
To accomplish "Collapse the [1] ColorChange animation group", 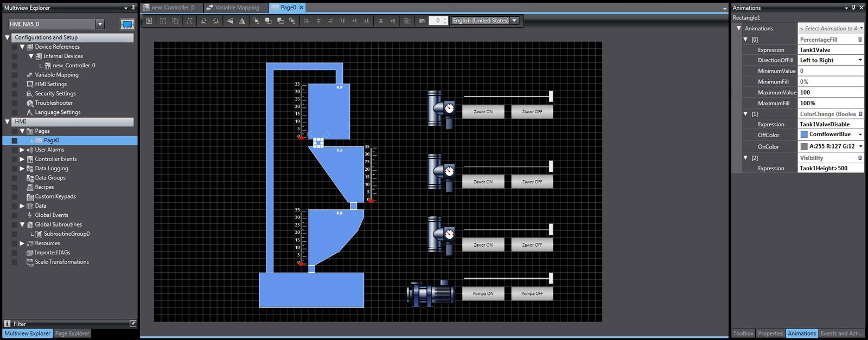I will point(745,114).
